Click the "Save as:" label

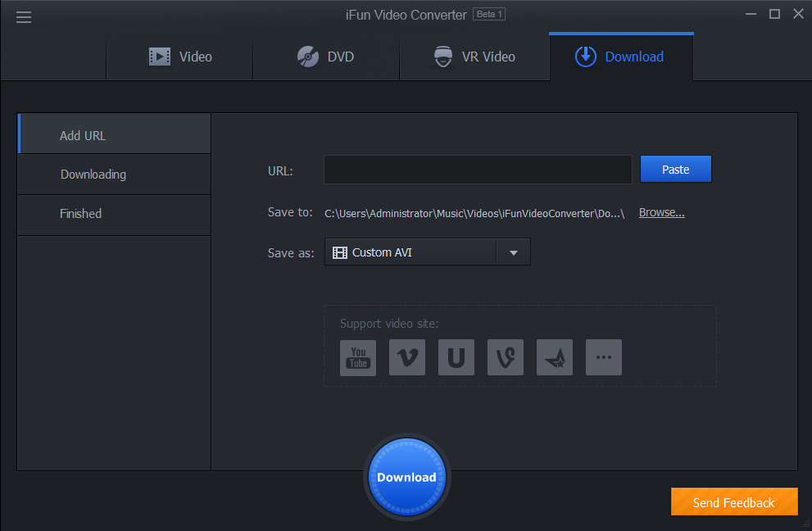click(291, 253)
